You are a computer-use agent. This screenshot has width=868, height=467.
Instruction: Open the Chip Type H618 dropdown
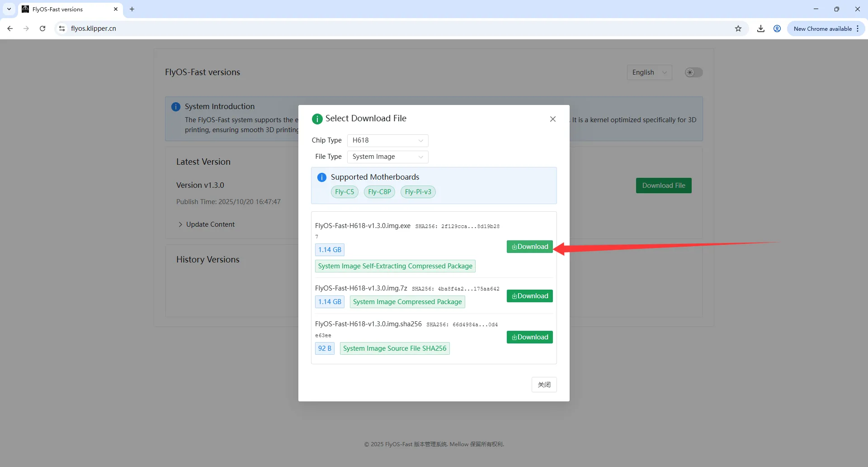387,140
